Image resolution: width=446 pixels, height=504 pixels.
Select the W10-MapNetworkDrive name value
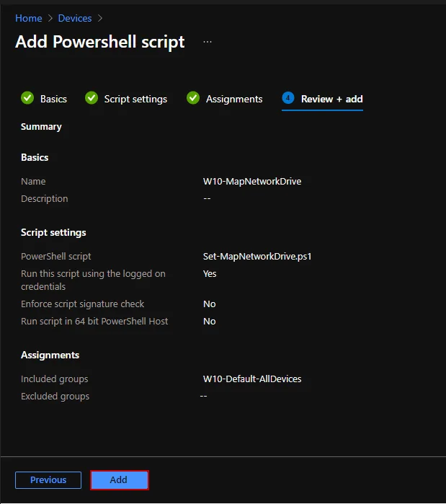tap(252, 181)
